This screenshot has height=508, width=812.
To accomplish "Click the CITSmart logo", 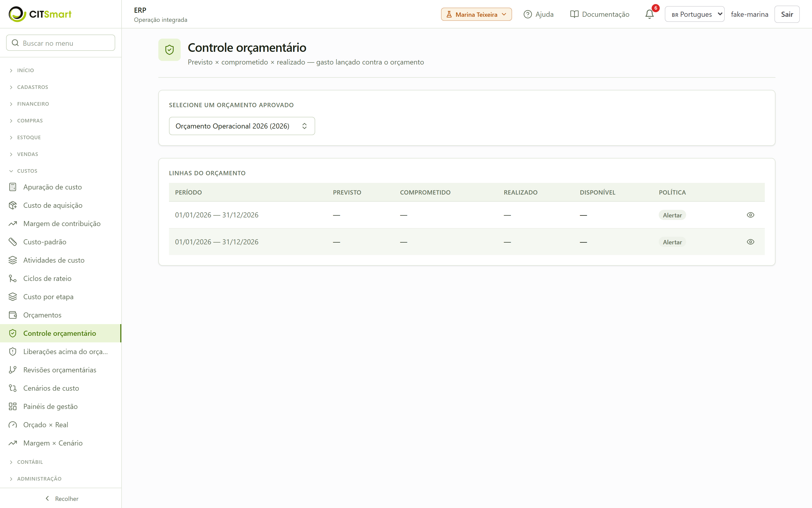I will click(40, 14).
